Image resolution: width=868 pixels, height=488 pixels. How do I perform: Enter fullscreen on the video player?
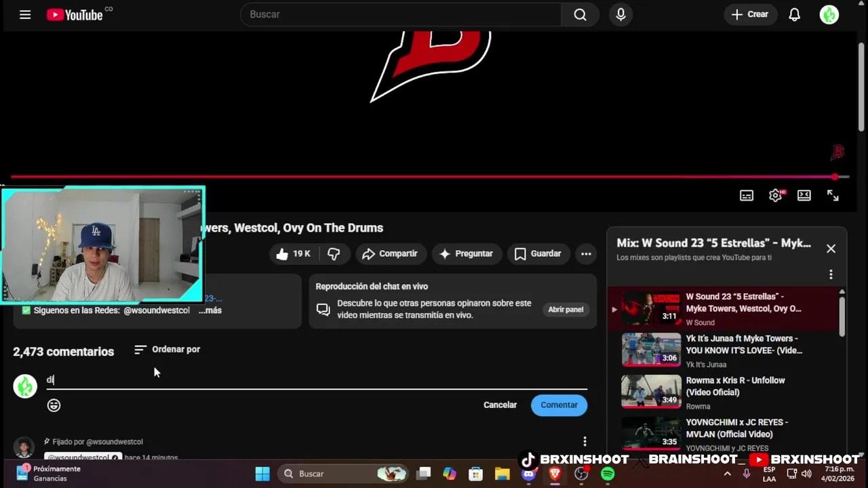(x=833, y=195)
